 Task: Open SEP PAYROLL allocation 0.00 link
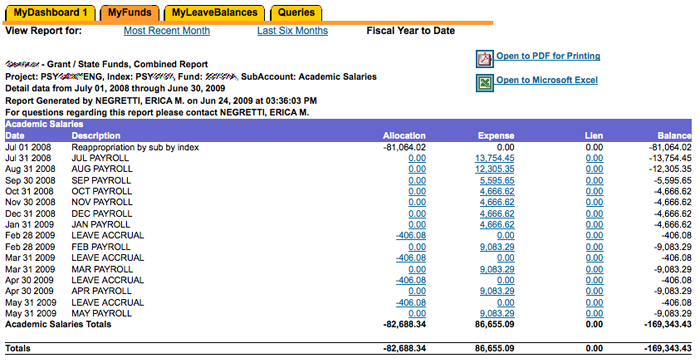[417, 180]
